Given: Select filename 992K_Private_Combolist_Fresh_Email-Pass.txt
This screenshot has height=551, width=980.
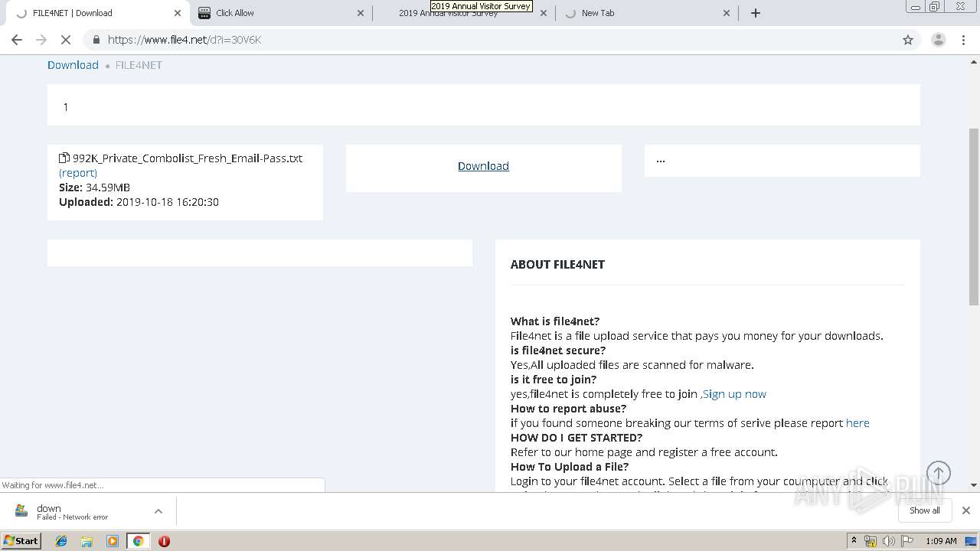Looking at the screenshot, I should (x=188, y=158).
